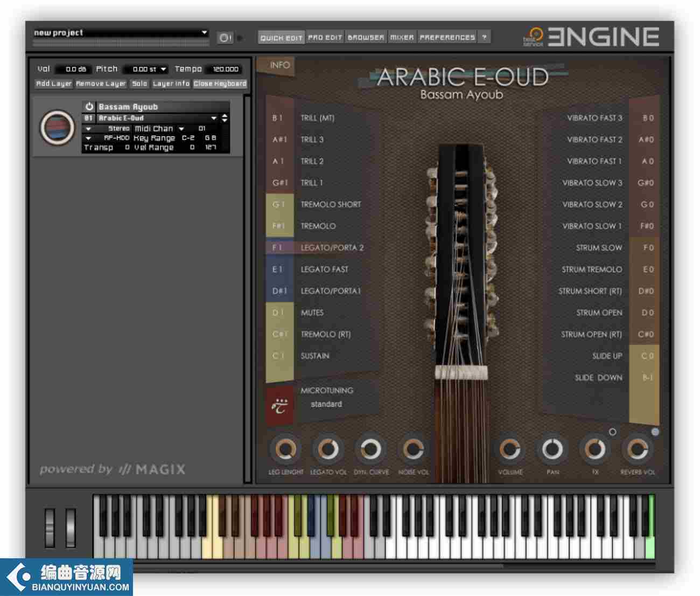The width and height of the screenshot is (700, 596).
Task: Click the Midi channel value 01
Action: (x=202, y=129)
